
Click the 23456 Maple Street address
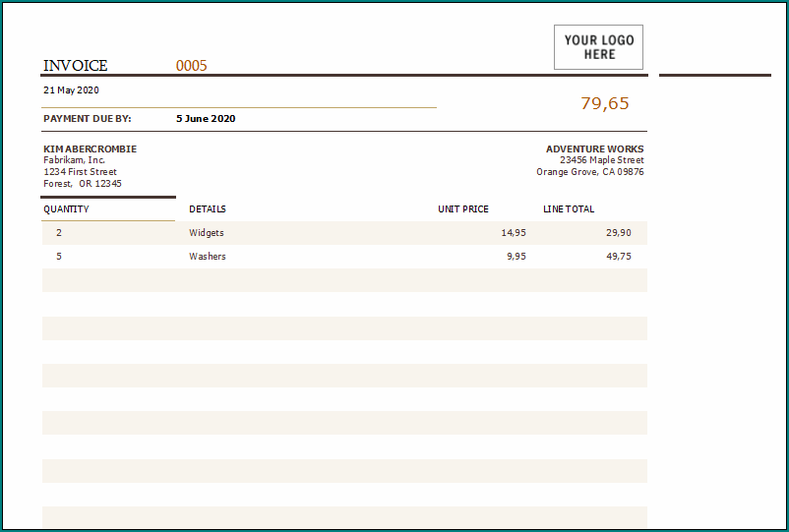602,160
